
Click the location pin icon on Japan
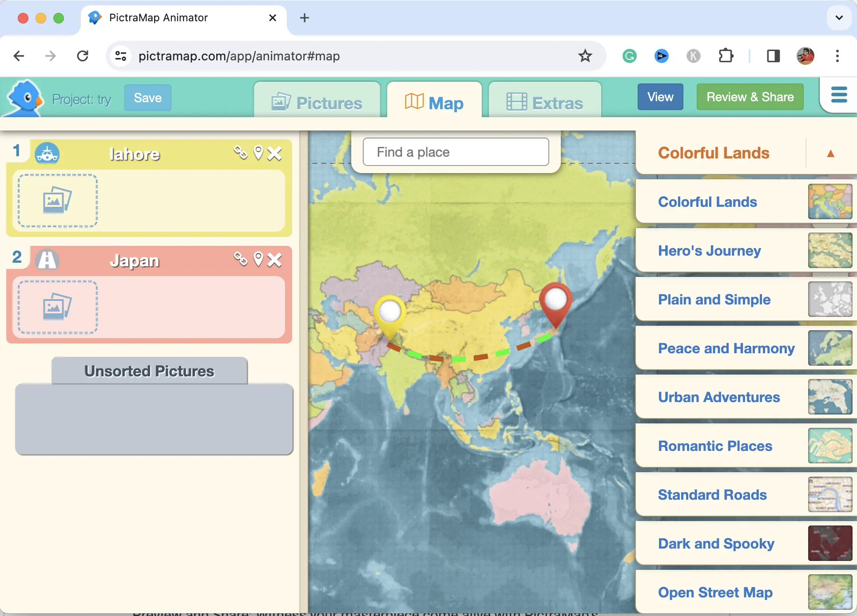point(258,259)
